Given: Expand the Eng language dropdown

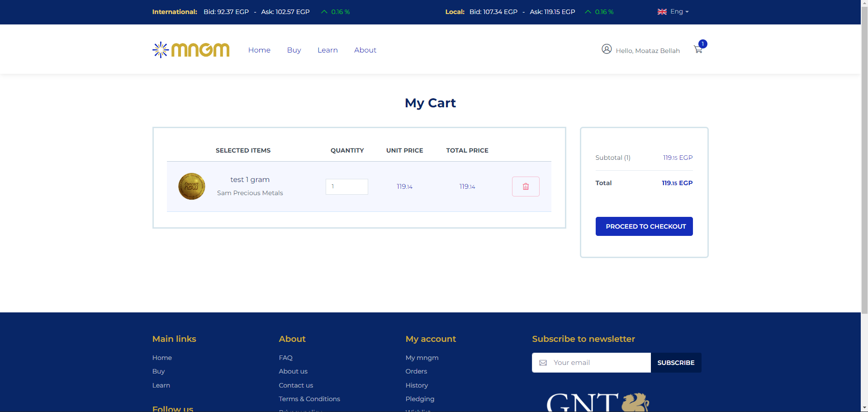Looking at the screenshot, I should [x=679, y=12].
